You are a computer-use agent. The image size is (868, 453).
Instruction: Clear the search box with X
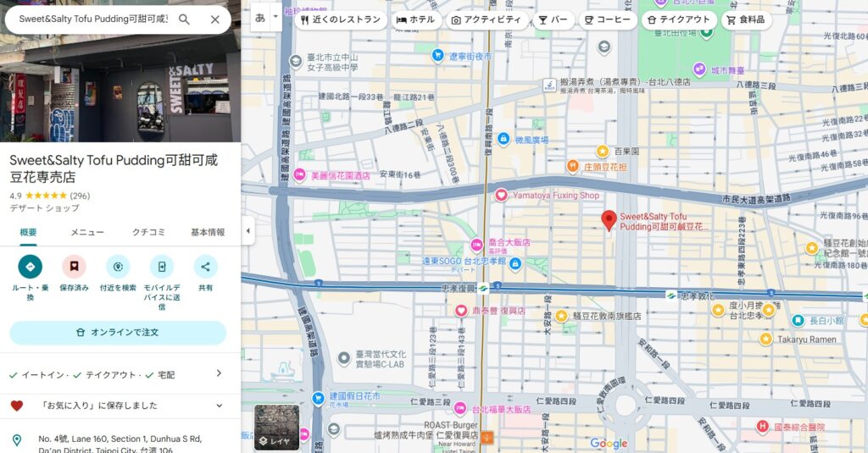pos(214,19)
